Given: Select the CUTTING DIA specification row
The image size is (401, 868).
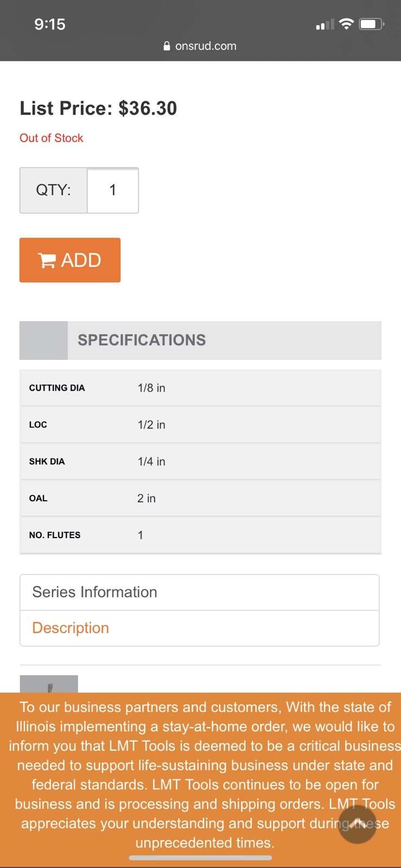Looking at the screenshot, I should [200, 388].
